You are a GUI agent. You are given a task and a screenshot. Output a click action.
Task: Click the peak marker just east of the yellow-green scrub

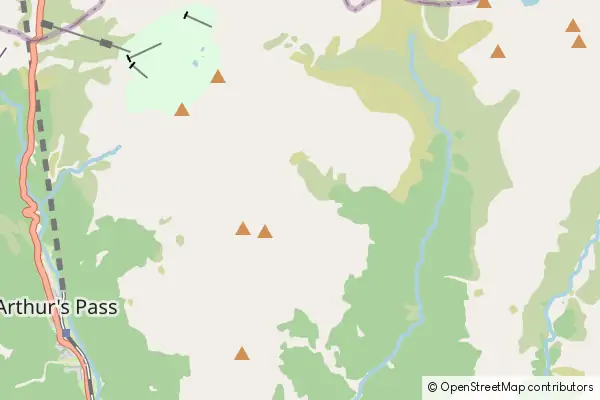[x=498, y=51]
